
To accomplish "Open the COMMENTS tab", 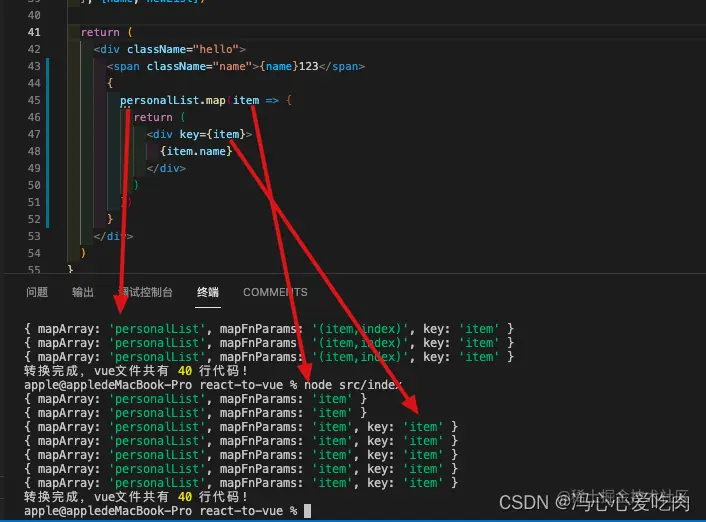I will (x=275, y=292).
